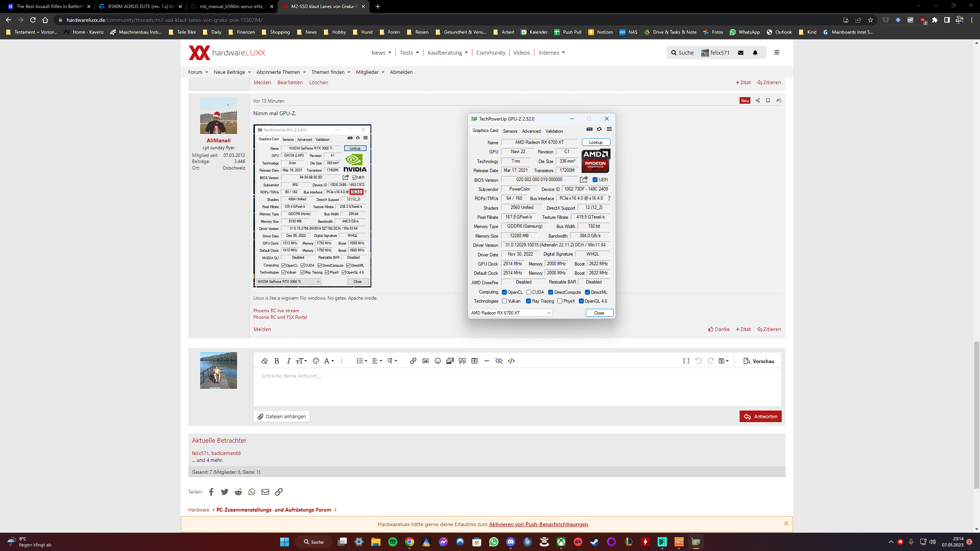This screenshot has height=551, width=980.
Task: Click the GPU-Z refresh icon
Action: [599, 129]
